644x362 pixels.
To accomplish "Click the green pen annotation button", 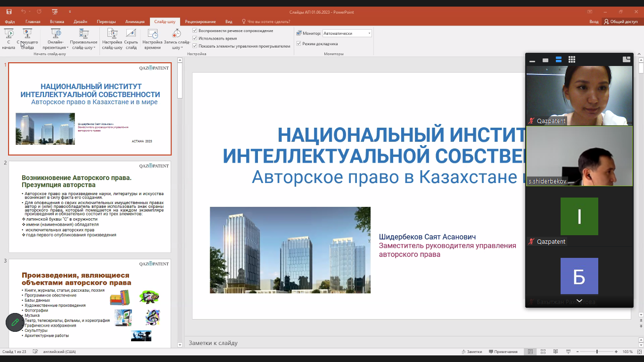I will coord(15,322).
